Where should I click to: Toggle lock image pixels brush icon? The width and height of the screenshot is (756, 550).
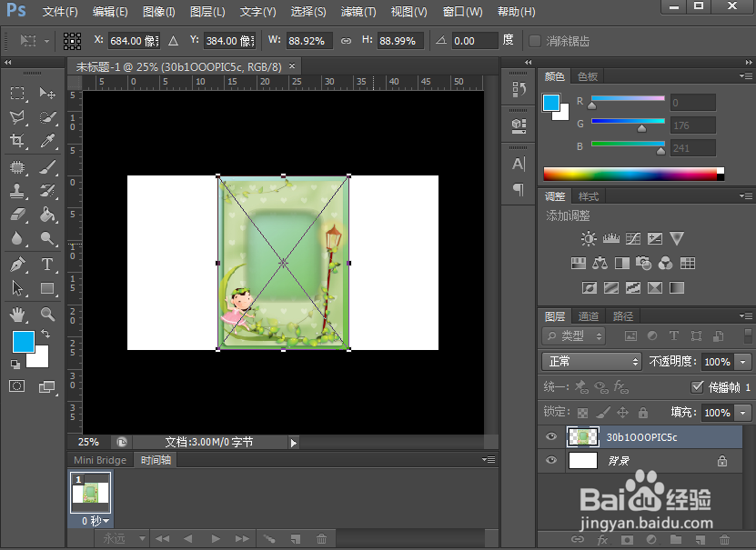pos(602,413)
